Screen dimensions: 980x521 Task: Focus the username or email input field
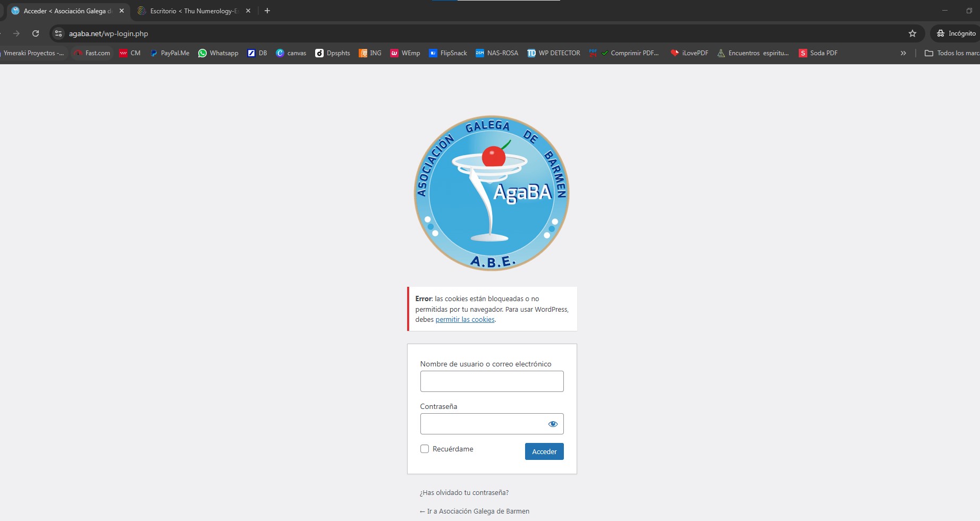492,381
